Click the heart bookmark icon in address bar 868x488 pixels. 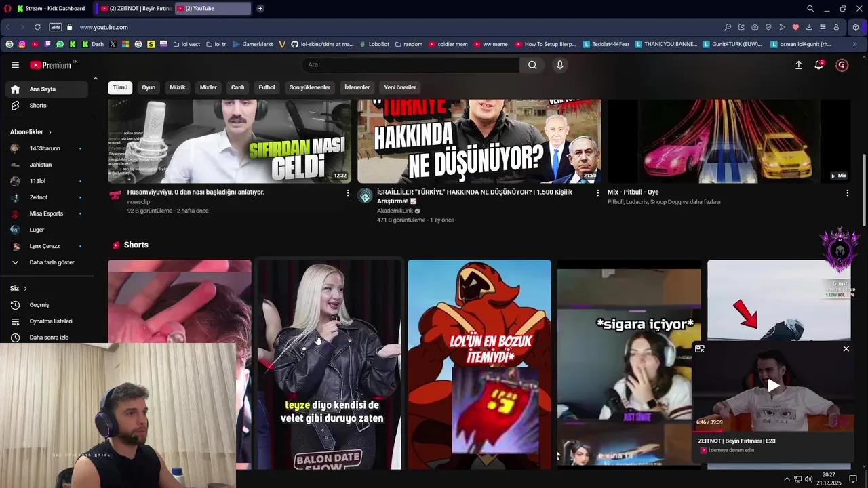(x=795, y=27)
